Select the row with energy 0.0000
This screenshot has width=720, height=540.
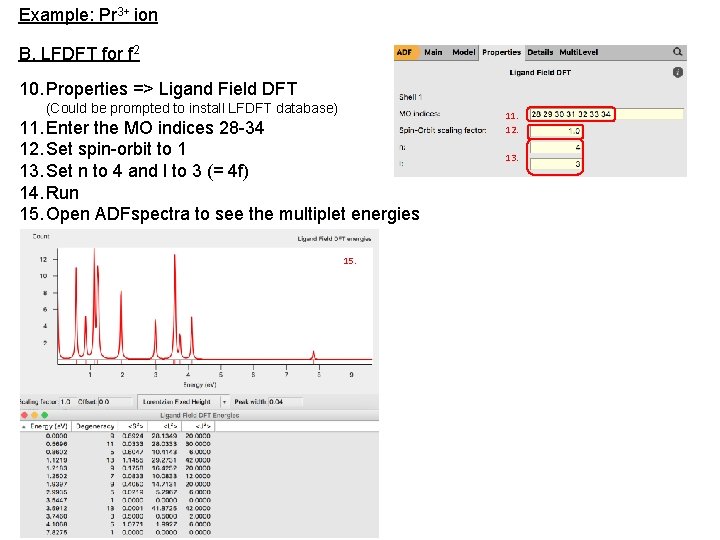[117, 435]
